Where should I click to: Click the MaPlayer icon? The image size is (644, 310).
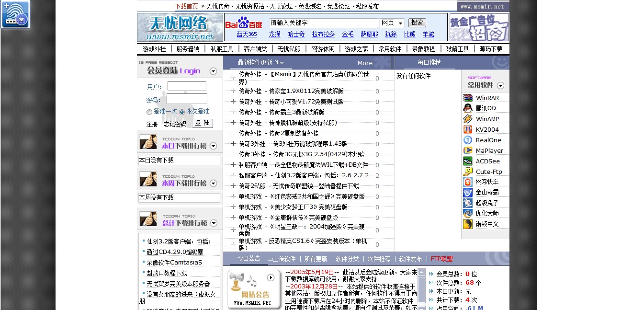click(468, 150)
